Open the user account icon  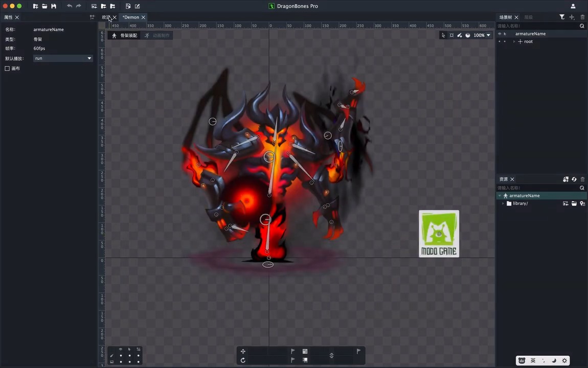point(573,6)
